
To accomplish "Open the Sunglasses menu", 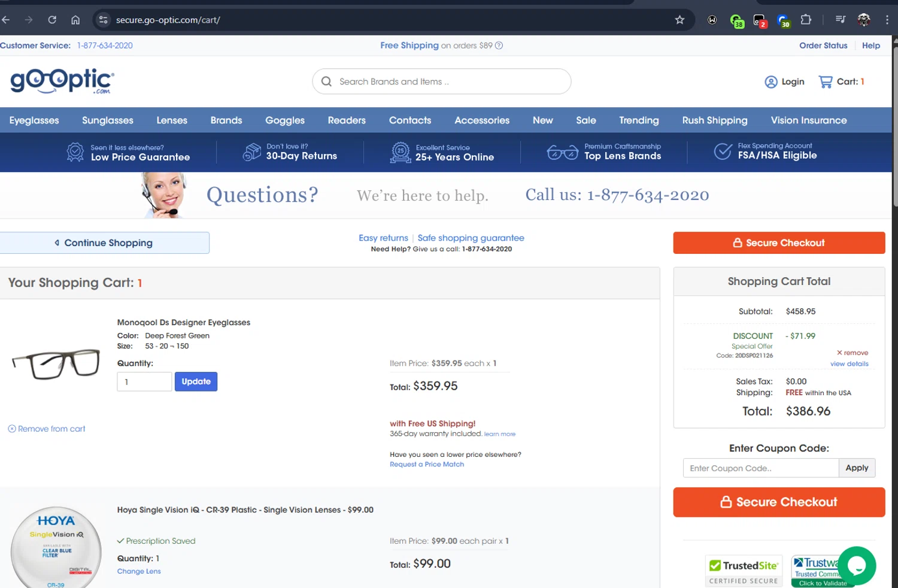I will point(108,120).
